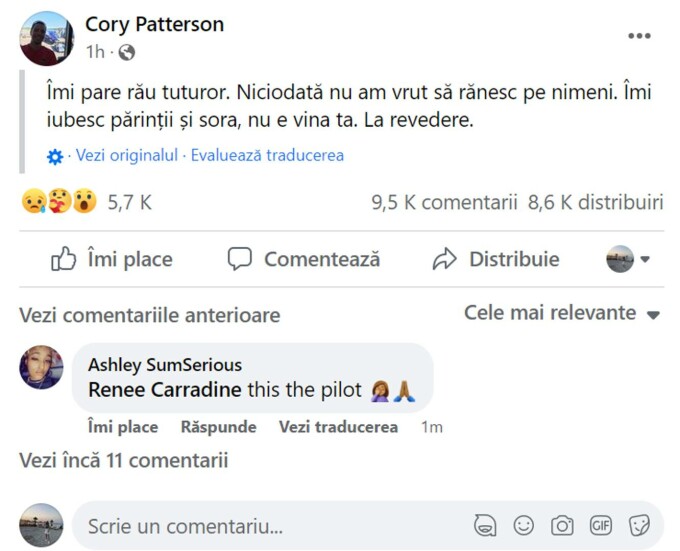Click the Vezi originalul link
This screenshot has width=680, height=551.
click(x=127, y=155)
